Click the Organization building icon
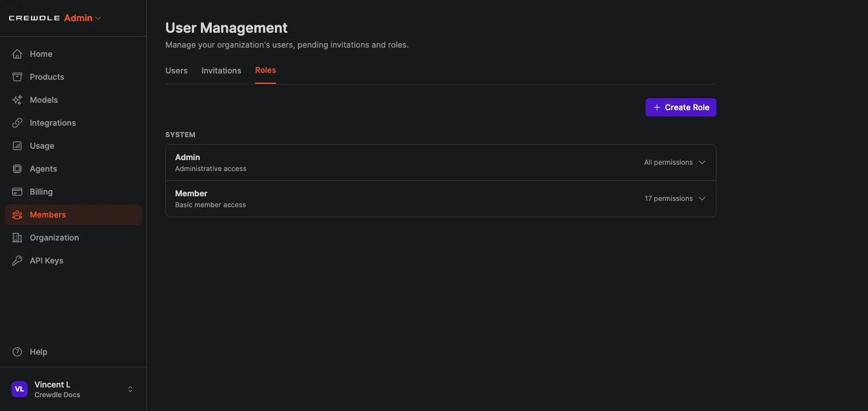The height and width of the screenshot is (411, 868). 17,238
